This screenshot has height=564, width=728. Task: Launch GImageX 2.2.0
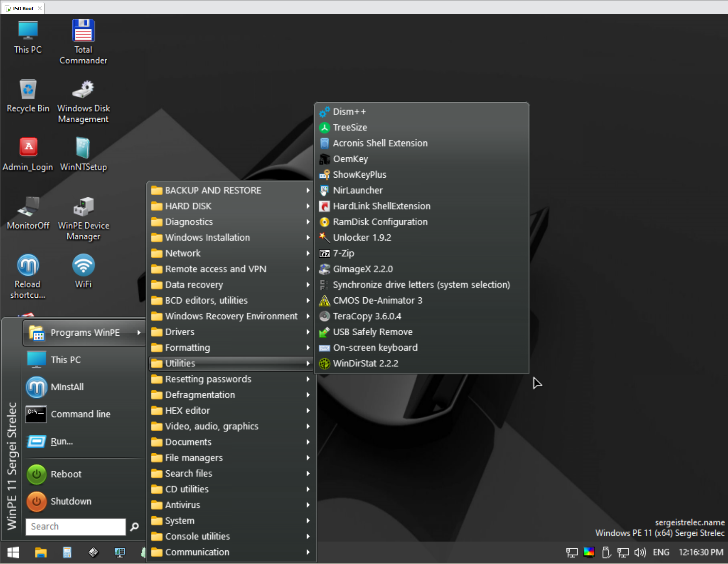421,269
